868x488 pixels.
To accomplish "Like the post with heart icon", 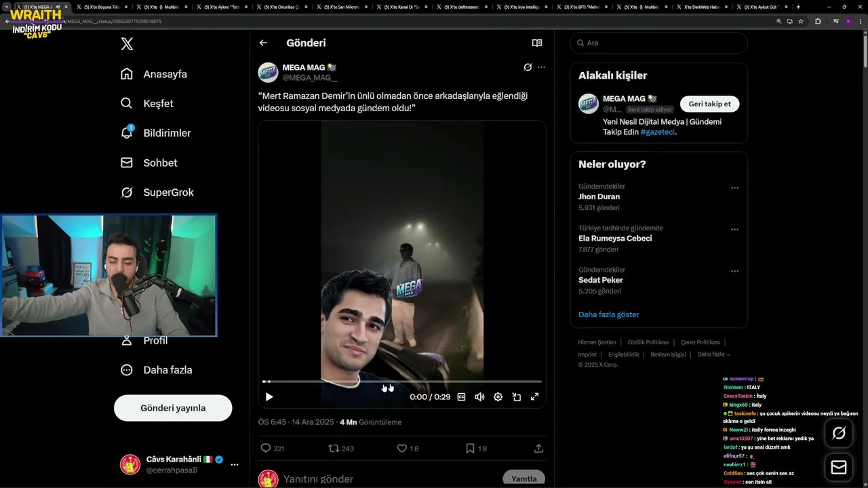I will (x=408, y=449).
